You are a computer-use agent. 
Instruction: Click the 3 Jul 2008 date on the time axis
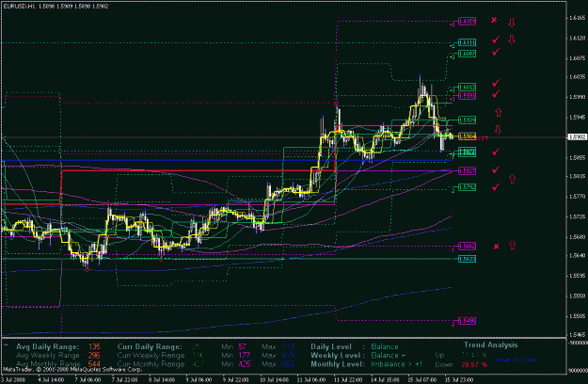[13, 379]
